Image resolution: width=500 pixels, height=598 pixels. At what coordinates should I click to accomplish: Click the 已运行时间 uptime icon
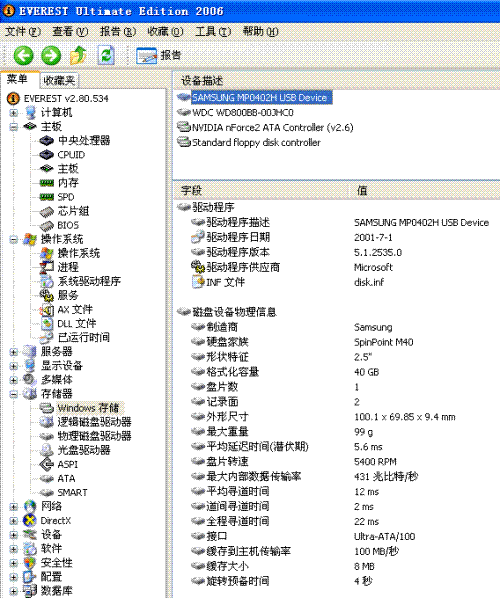[x=47, y=338]
